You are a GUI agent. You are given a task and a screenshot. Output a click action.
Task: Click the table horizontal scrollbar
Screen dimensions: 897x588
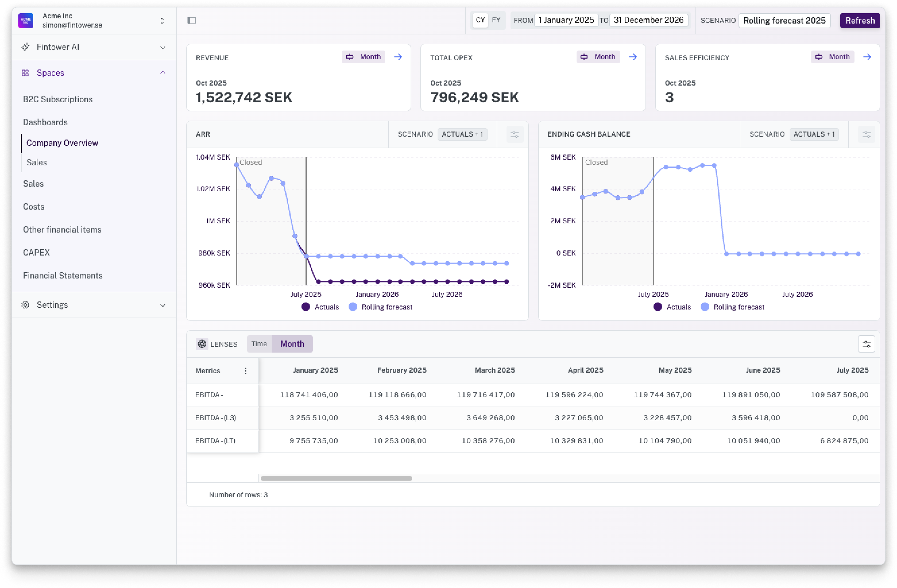pyautogui.click(x=336, y=478)
